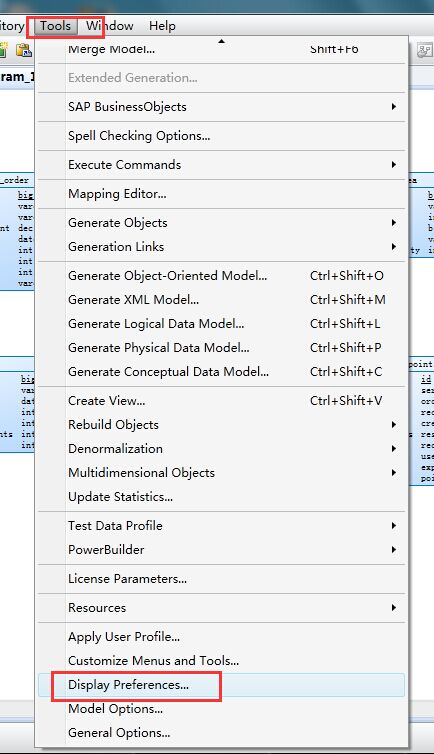Open the Window menu
The image size is (434, 754).
[110, 26]
